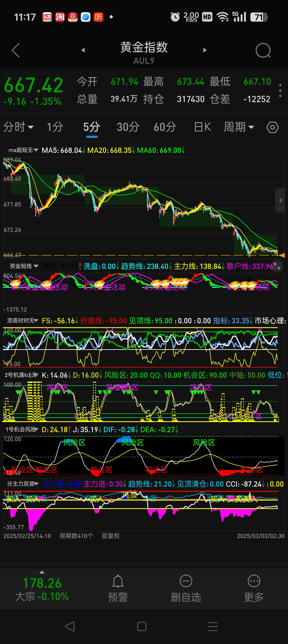Tap the orange 听 notification icon

coord(98,17)
